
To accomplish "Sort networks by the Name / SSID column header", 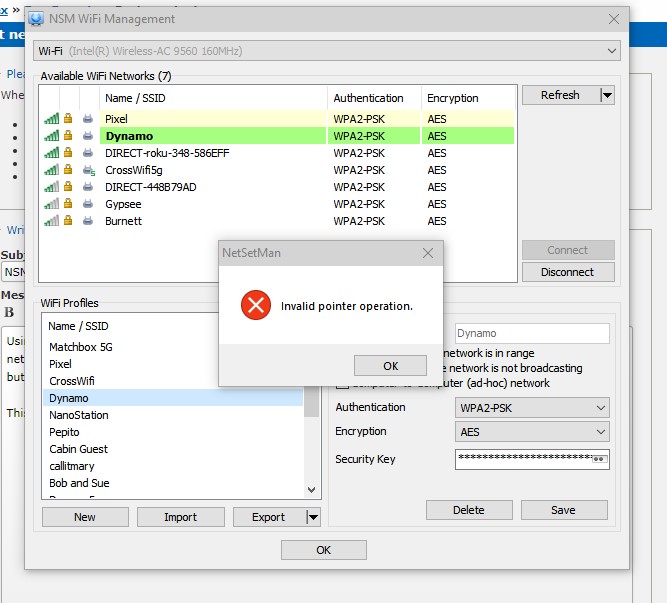I will tap(214, 98).
